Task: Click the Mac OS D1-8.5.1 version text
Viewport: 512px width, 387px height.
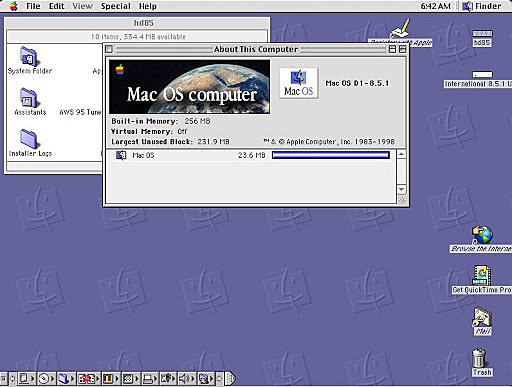Action: 357,83
